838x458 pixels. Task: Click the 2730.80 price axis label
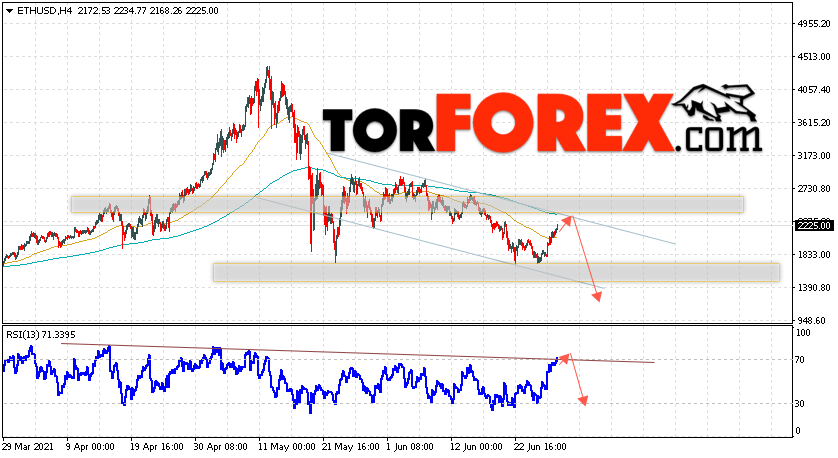point(813,189)
